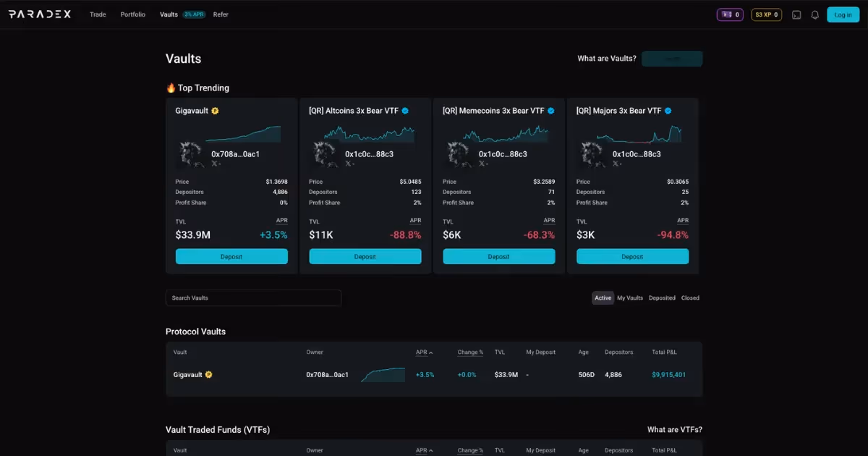Screen dimensions: 868x456
Task: Sort Protocol Vaults by Change %
Action: tap(469, 352)
